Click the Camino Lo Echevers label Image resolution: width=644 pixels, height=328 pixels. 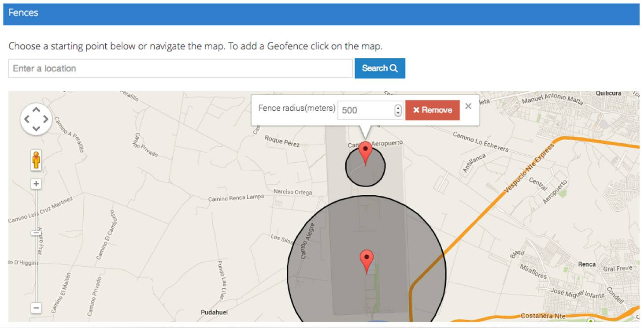click(x=481, y=142)
